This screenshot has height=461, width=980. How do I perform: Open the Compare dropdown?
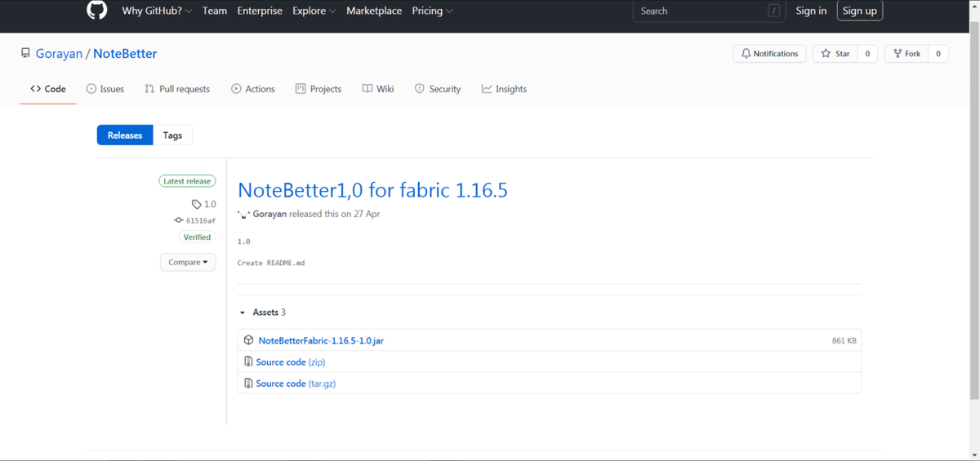coord(188,262)
